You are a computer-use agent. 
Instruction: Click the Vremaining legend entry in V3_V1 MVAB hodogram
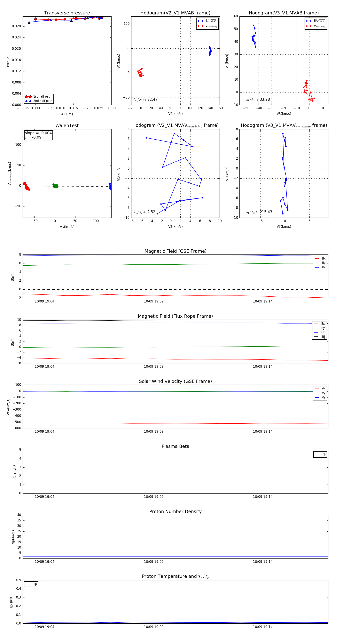316,26
